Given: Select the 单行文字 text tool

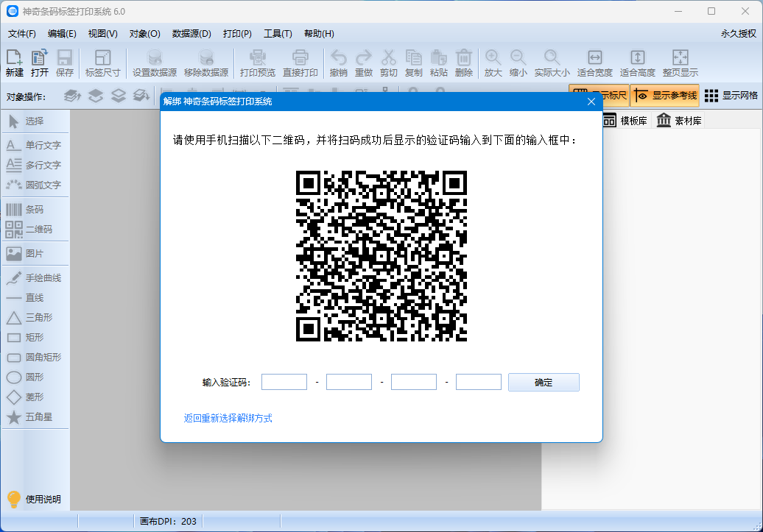Looking at the screenshot, I should 35,145.
